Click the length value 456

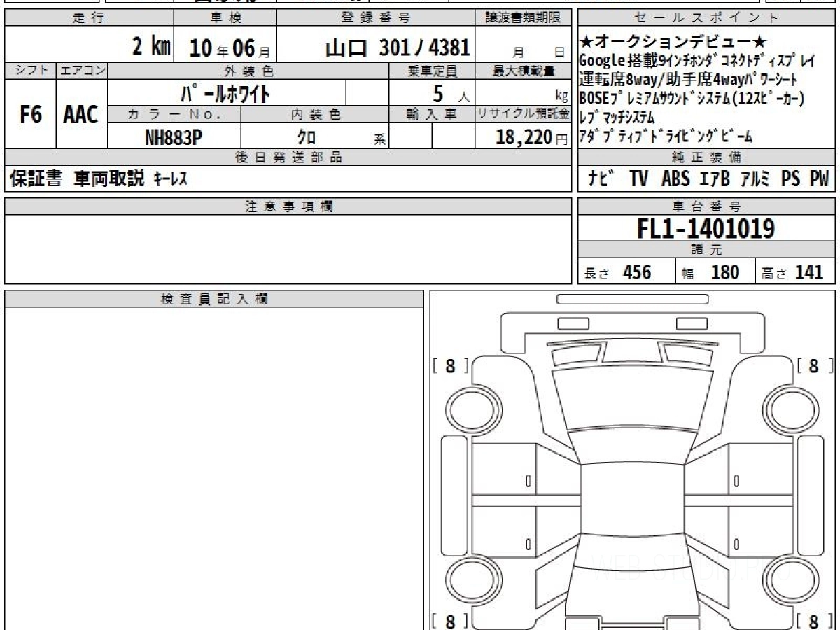point(637,272)
